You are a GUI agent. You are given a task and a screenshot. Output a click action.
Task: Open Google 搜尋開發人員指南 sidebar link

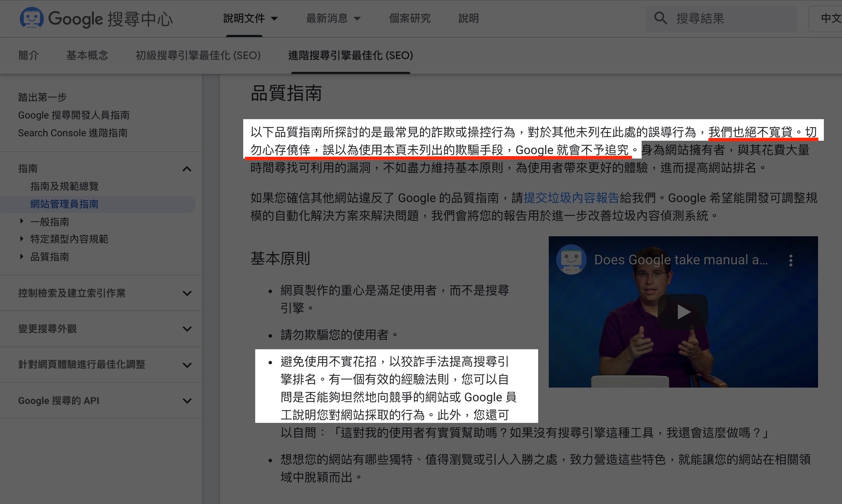[x=74, y=115]
